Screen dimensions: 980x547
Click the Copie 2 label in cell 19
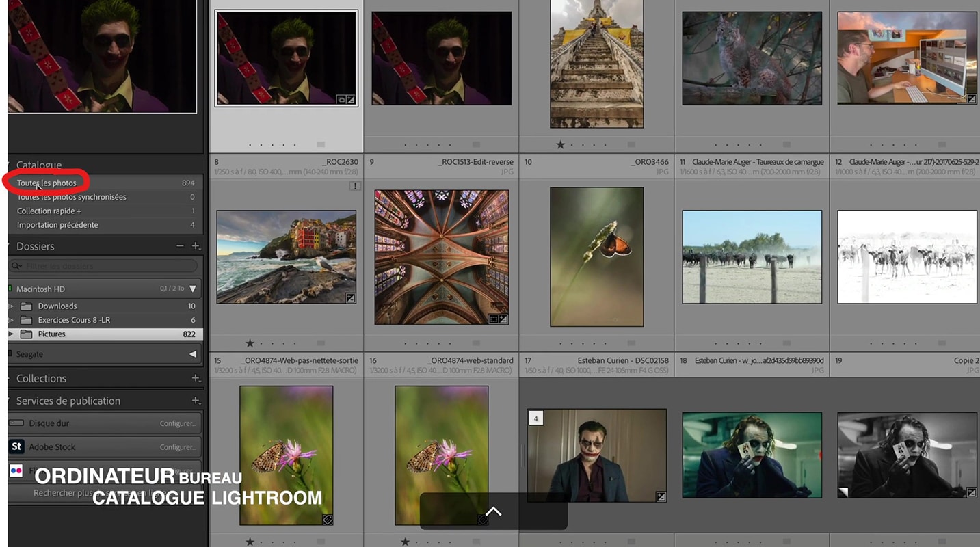[966, 360]
